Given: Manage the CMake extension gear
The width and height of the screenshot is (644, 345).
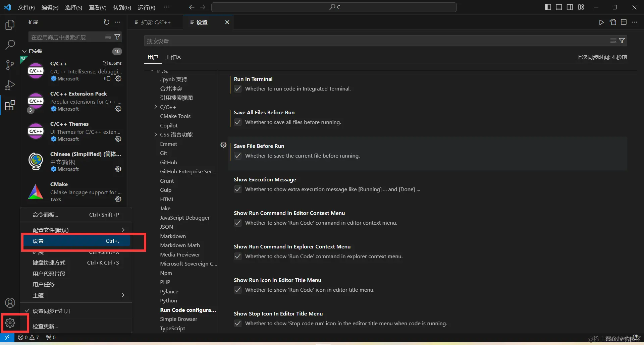Looking at the screenshot, I should [118, 199].
